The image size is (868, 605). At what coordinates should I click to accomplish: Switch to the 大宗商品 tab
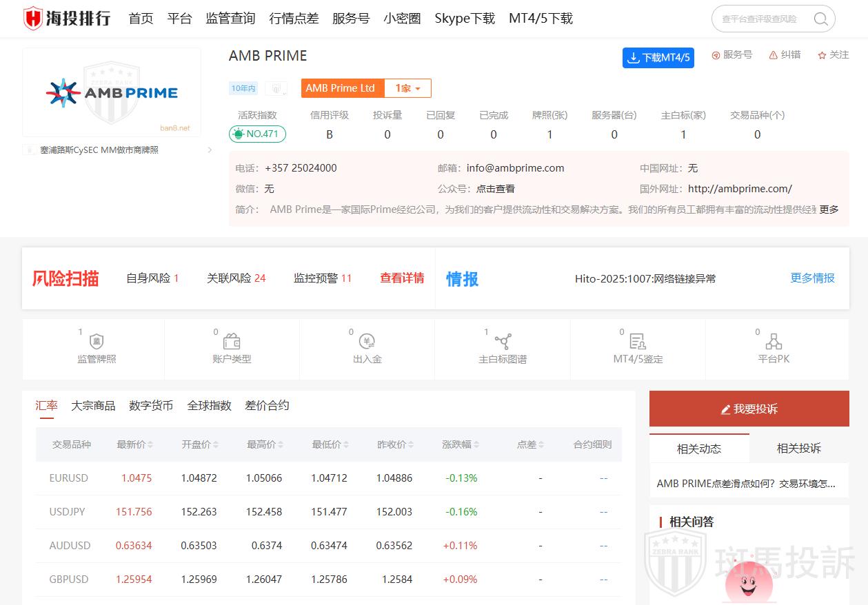point(93,406)
